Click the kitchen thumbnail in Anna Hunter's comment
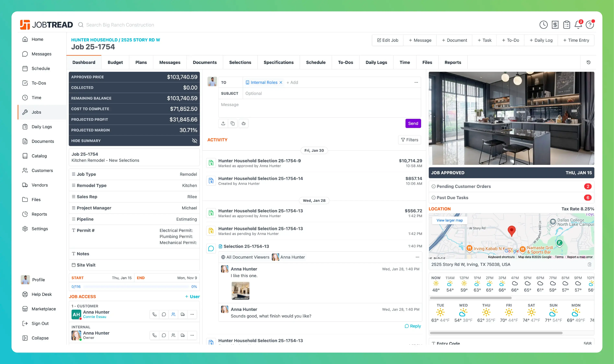Screen dimensions: 614x364 pyautogui.click(x=240, y=291)
